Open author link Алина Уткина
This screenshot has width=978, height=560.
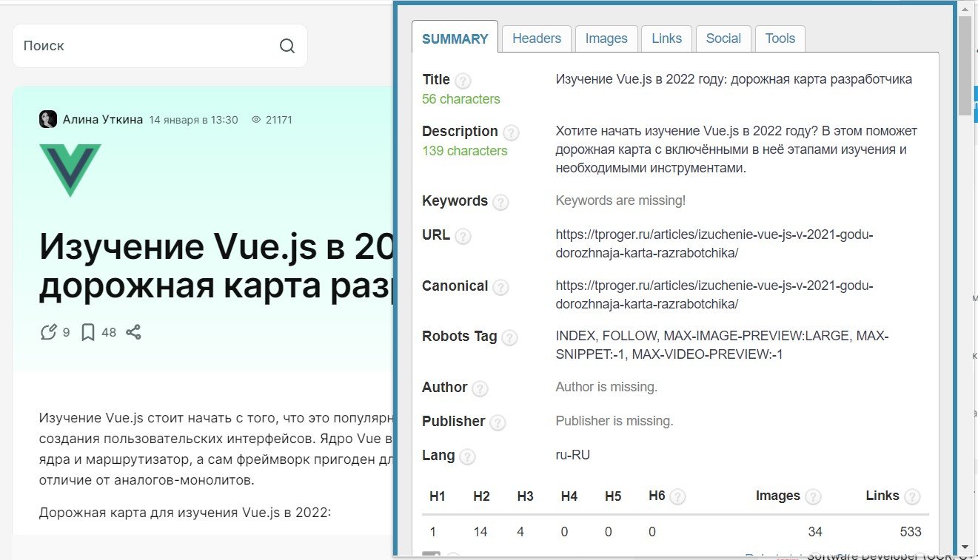click(103, 119)
